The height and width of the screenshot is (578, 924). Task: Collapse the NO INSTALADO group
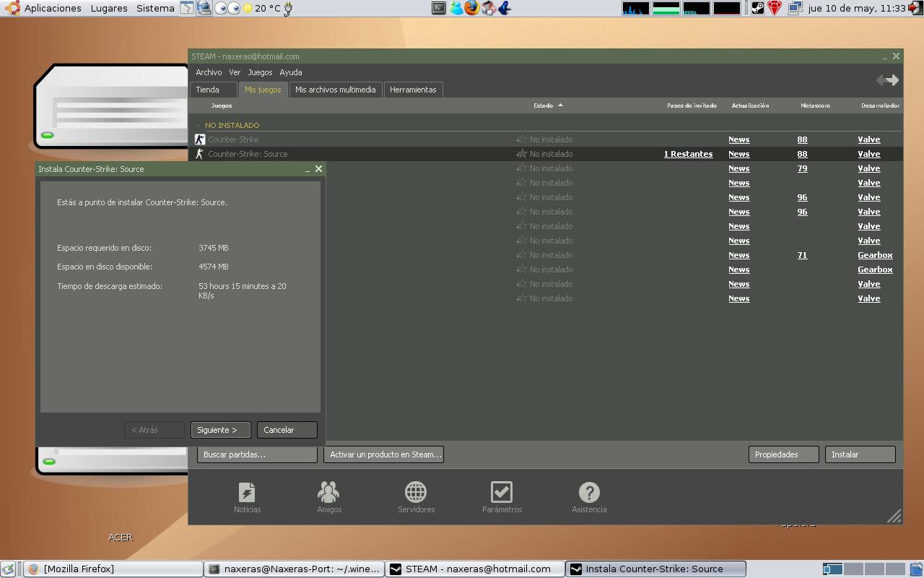tap(199, 125)
